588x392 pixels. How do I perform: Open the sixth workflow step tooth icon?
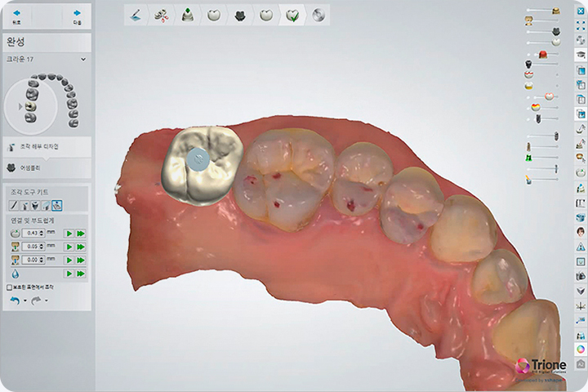266,16
